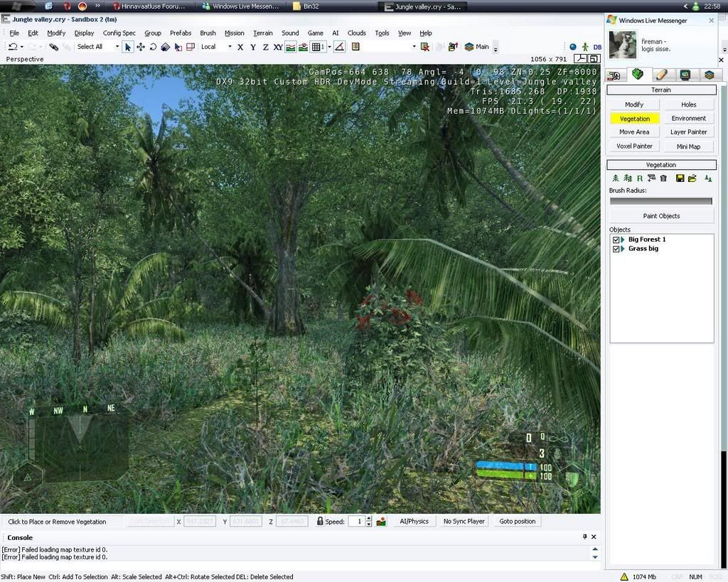Screen dimensions: 728x582
Task: Open the Select All selection dropdown
Action: click(117, 47)
